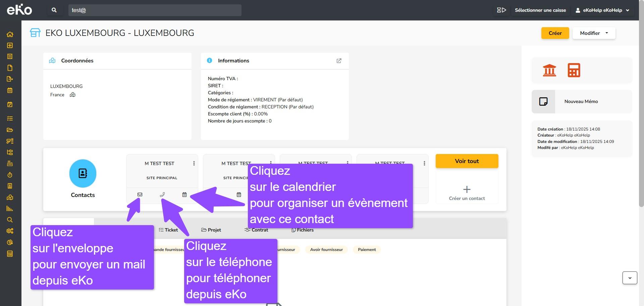This screenshot has width=644, height=306.
Task: Select the Paiement filter chip
Action: [367, 250]
